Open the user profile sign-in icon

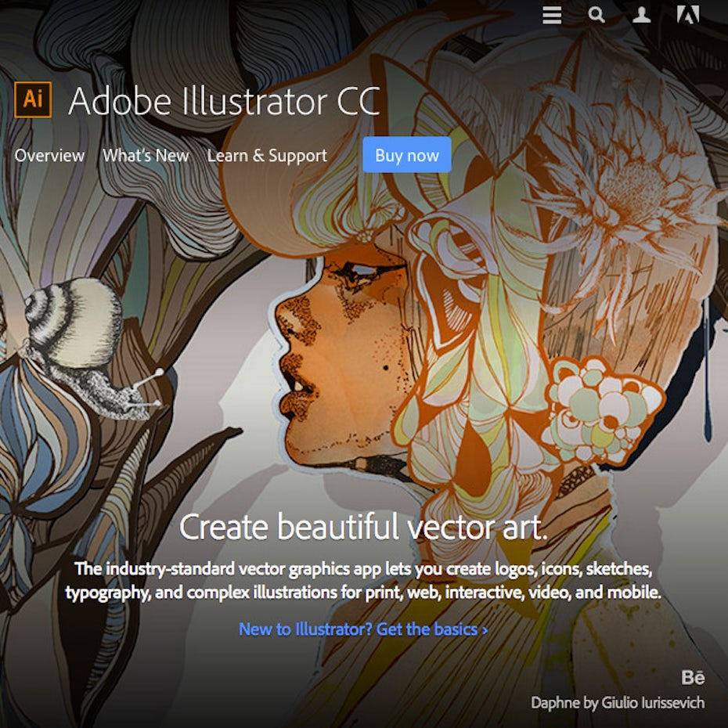pyautogui.click(x=642, y=15)
